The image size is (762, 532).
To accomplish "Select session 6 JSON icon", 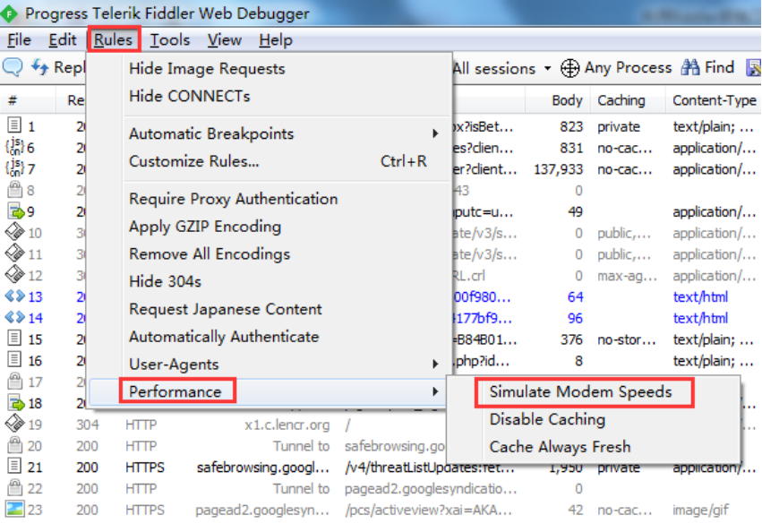I will coord(14,147).
